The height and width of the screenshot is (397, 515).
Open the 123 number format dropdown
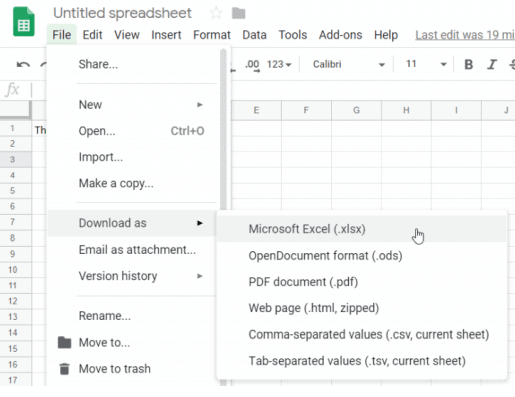pos(279,64)
